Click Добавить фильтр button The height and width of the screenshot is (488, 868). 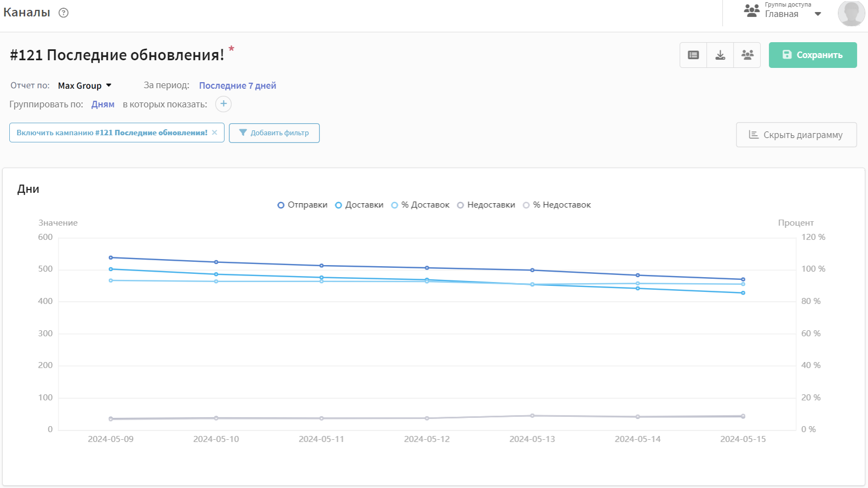274,133
